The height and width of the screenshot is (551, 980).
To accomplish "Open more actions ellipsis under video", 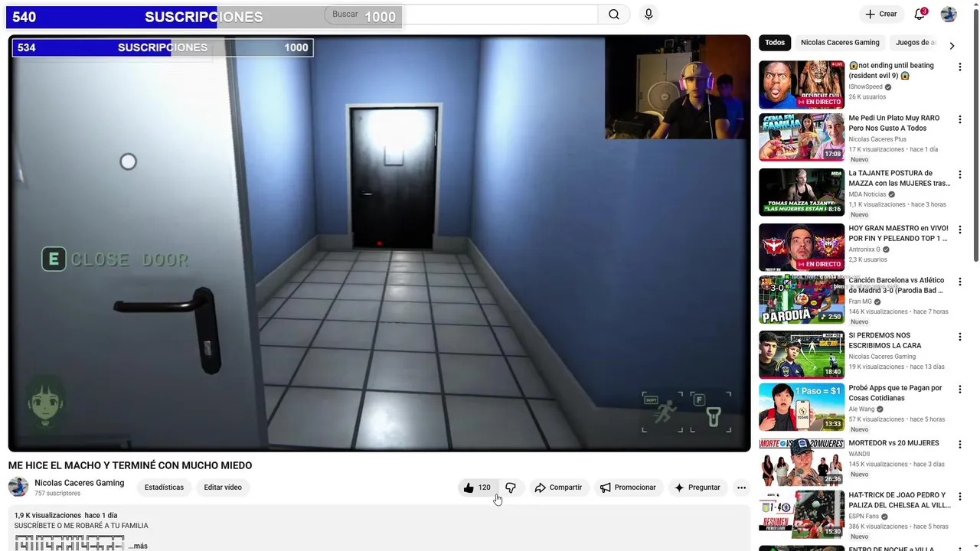I will tap(741, 487).
